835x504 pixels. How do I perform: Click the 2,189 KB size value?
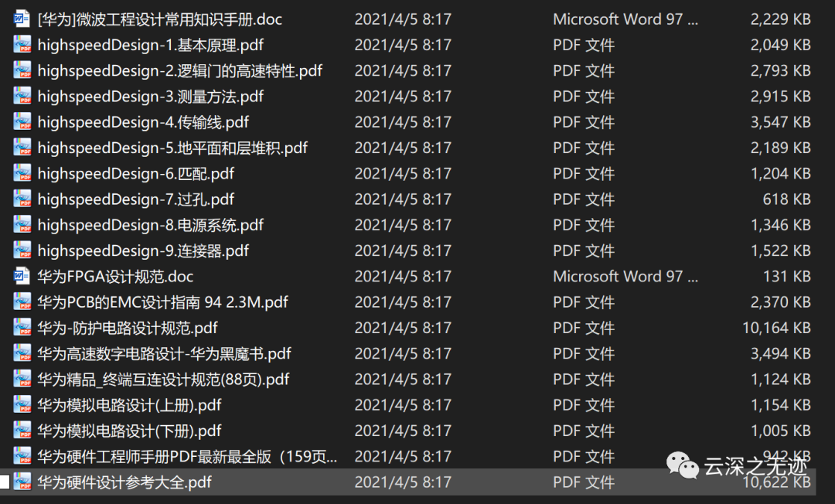click(x=780, y=148)
